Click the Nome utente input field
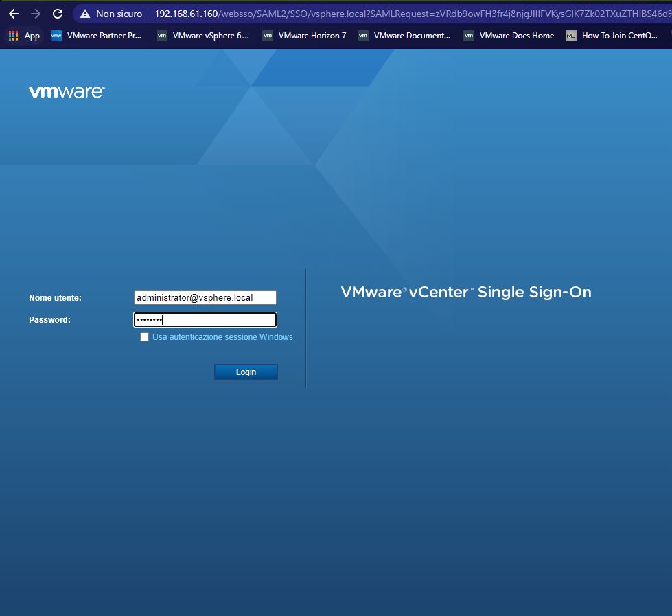Viewport: 672px width, 616px height. [205, 297]
